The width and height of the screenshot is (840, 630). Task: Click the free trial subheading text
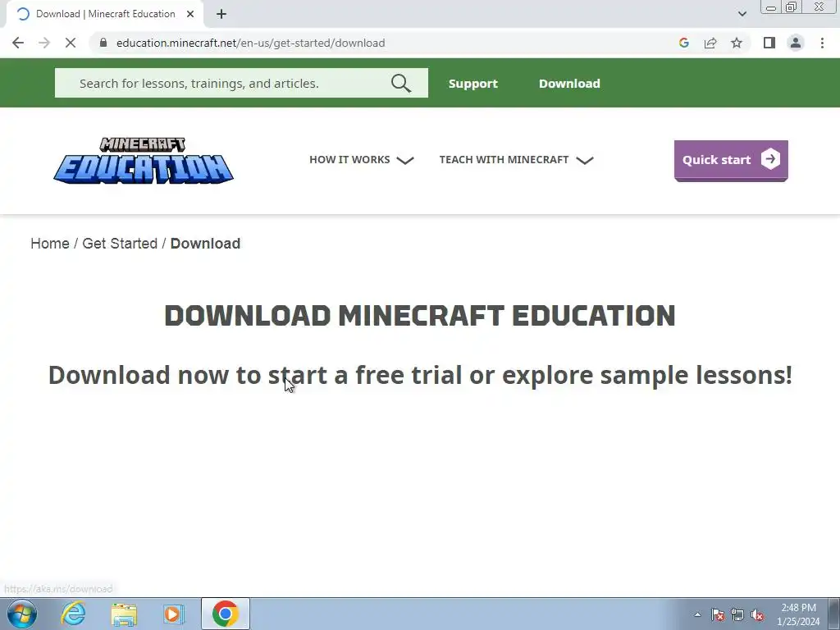(x=420, y=374)
